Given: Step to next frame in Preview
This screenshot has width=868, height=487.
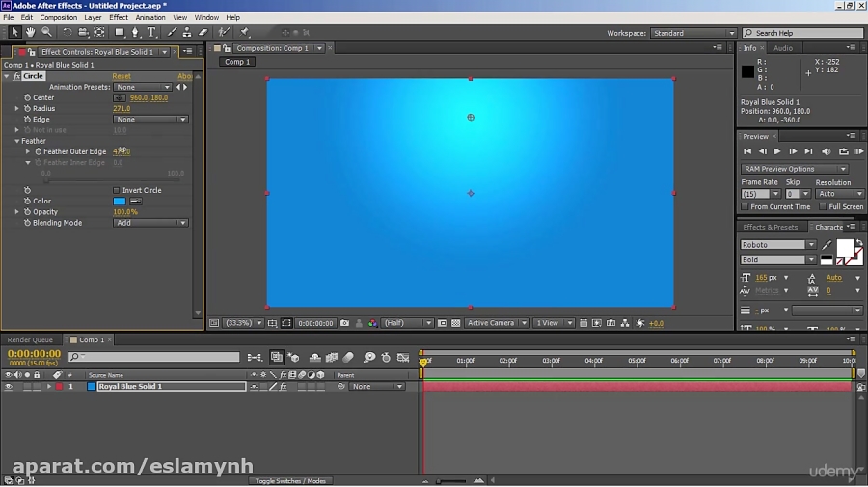Looking at the screenshot, I should coord(793,151).
